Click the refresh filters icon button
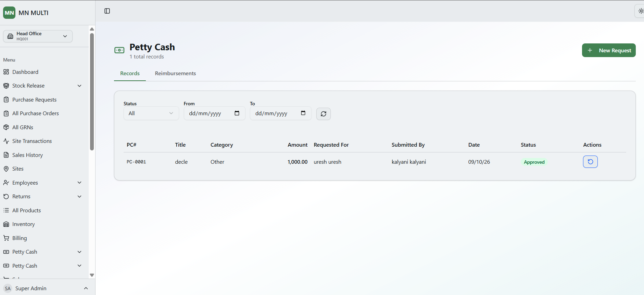The image size is (644, 295). (x=324, y=114)
